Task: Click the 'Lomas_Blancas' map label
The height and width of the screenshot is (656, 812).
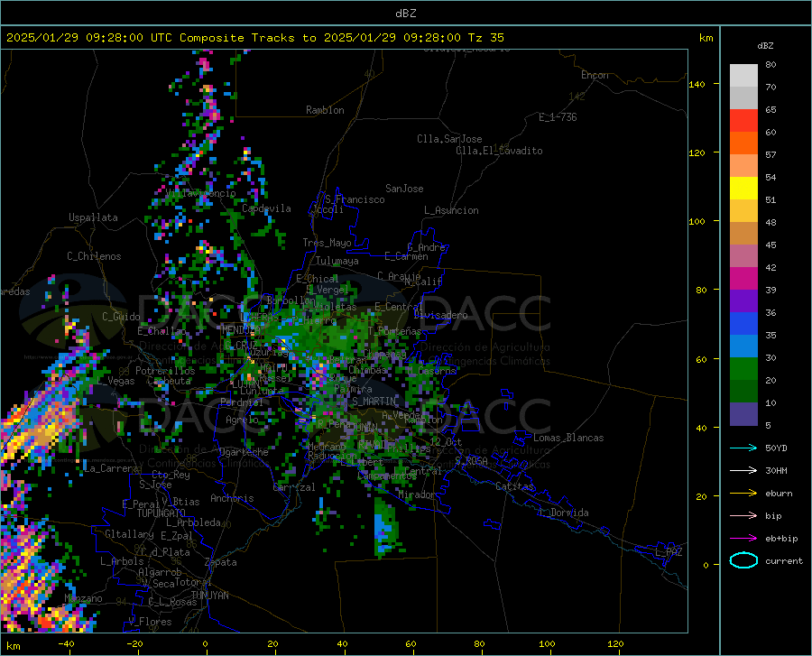Action: tap(568, 438)
